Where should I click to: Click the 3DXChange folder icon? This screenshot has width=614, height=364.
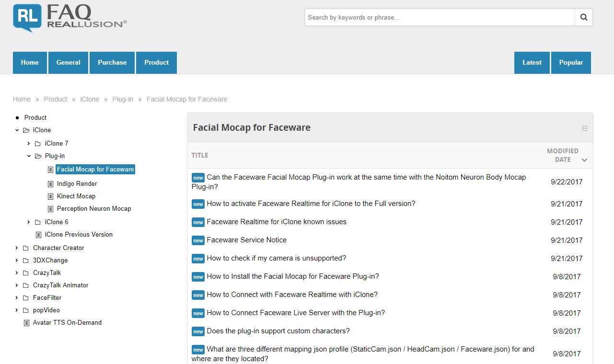(x=26, y=260)
